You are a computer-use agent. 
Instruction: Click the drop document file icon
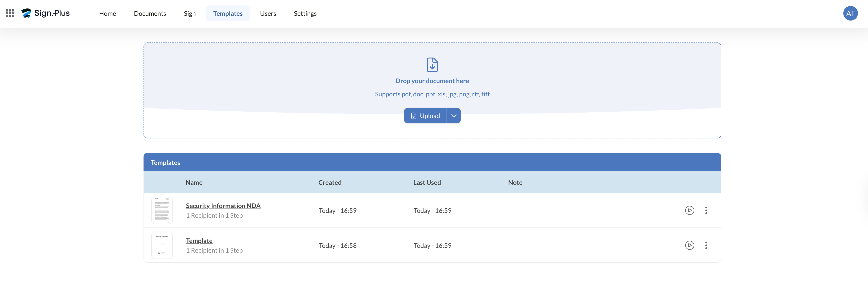[x=432, y=65]
